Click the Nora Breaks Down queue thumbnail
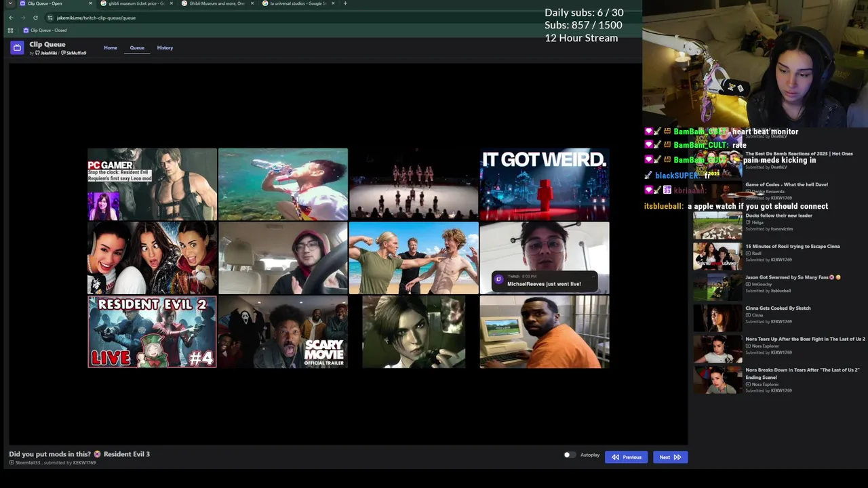This screenshot has height=488, width=868. 717,380
